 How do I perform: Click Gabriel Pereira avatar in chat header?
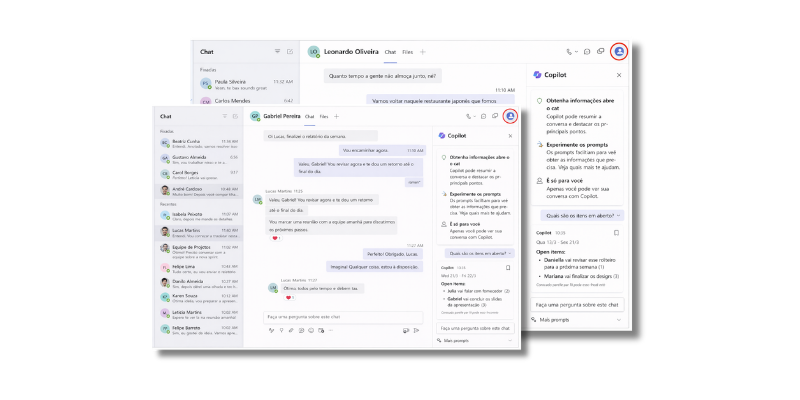[255, 116]
